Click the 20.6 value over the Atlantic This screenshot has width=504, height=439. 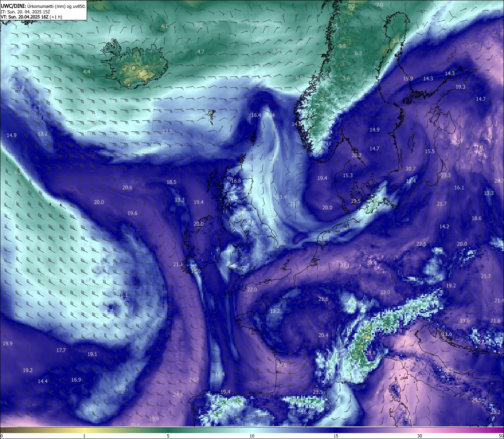point(127,188)
